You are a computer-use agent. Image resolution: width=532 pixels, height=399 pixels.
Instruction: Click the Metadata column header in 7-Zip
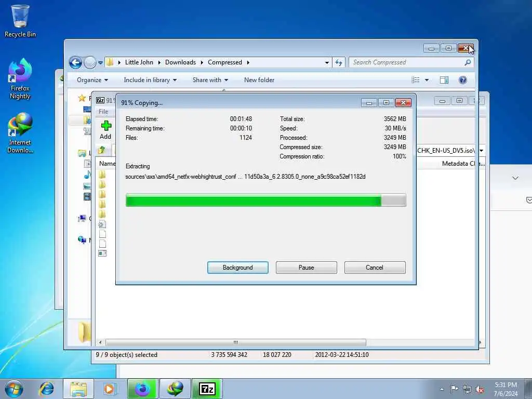coord(463,164)
